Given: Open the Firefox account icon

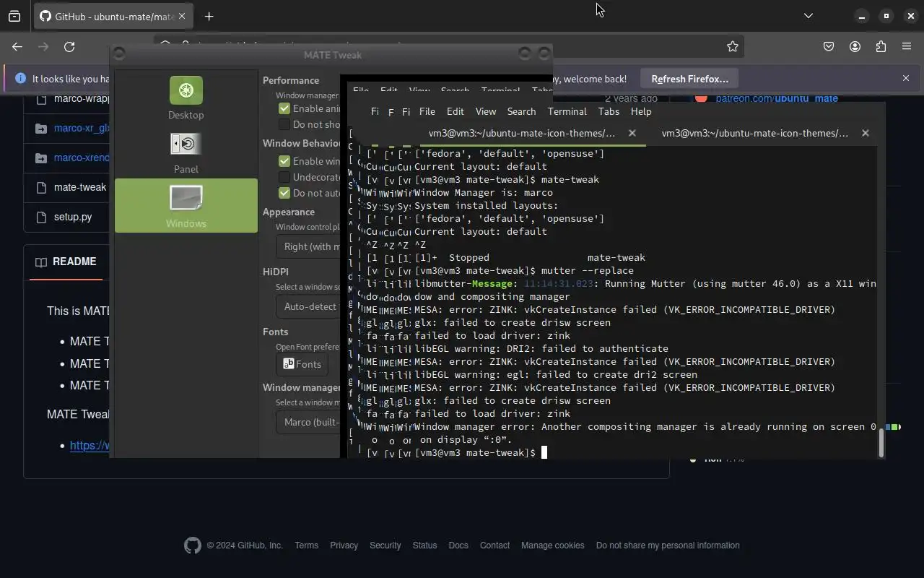Looking at the screenshot, I should (855, 46).
